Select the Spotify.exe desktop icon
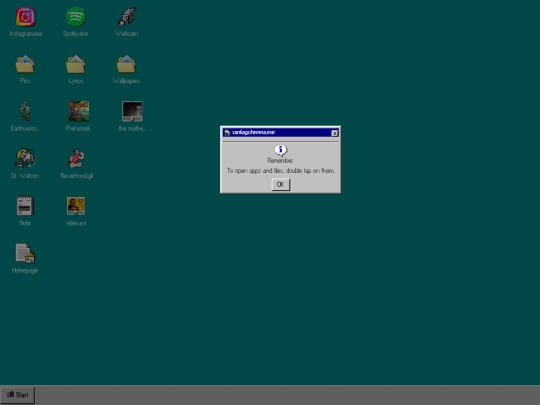Image resolution: width=540 pixels, height=405 pixels. point(76,17)
